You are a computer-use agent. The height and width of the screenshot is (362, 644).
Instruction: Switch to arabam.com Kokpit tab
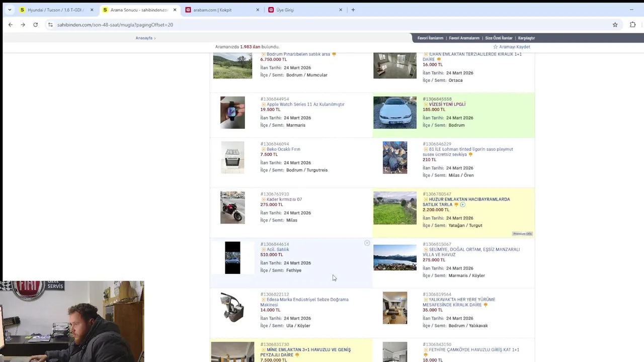click(221, 10)
